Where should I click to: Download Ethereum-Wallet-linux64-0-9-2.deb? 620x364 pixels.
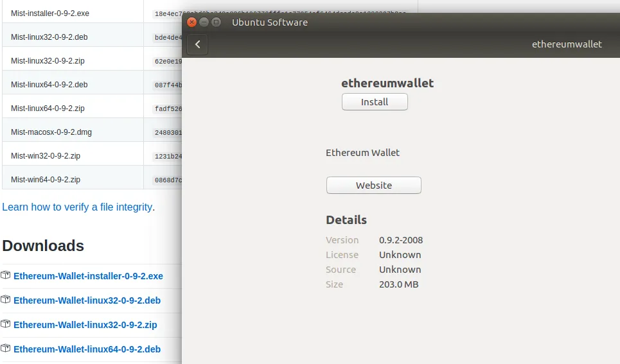[87, 349]
